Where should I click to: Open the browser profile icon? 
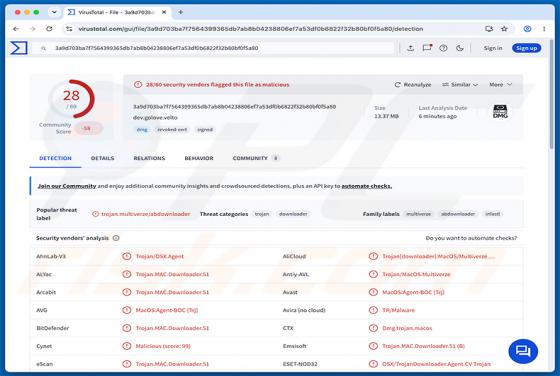tap(527, 29)
